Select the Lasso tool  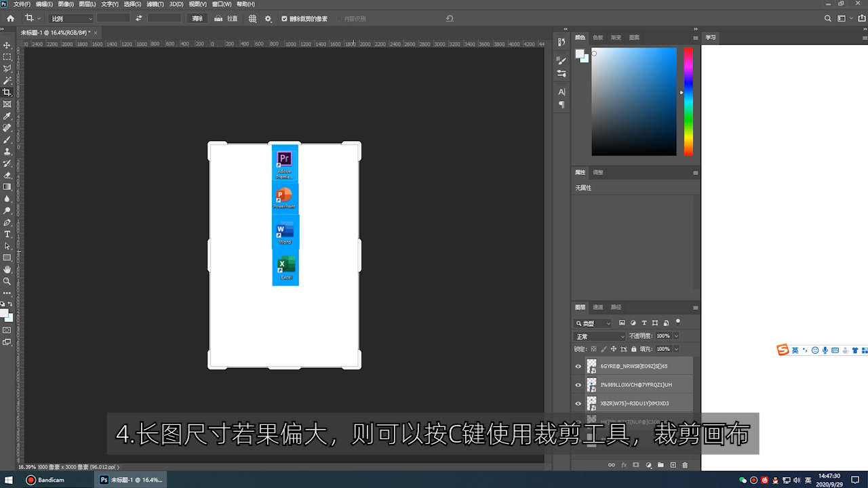7,68
